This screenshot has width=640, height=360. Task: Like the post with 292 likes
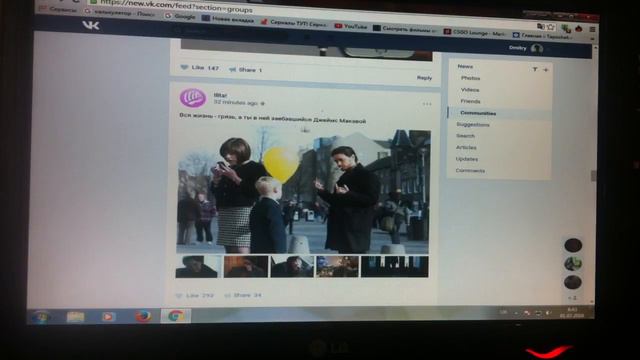coord(195,295)
